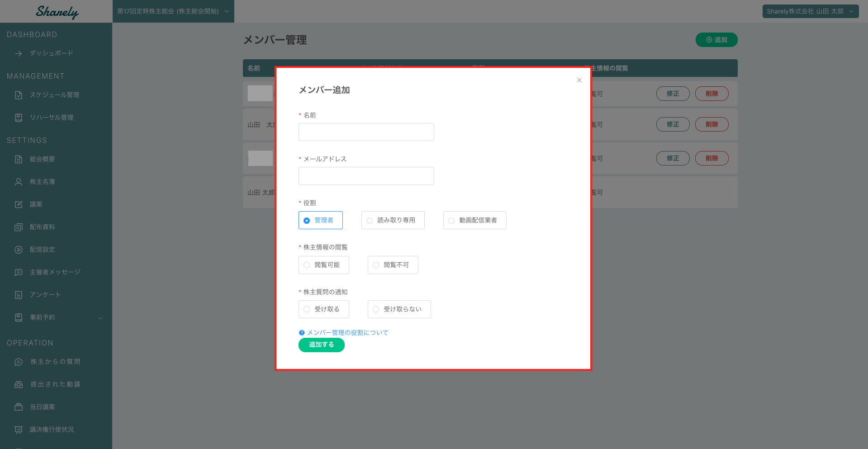868x449 pixels.
Task: Click the 配信設定 play circle icon
Action: coord(19,250)
